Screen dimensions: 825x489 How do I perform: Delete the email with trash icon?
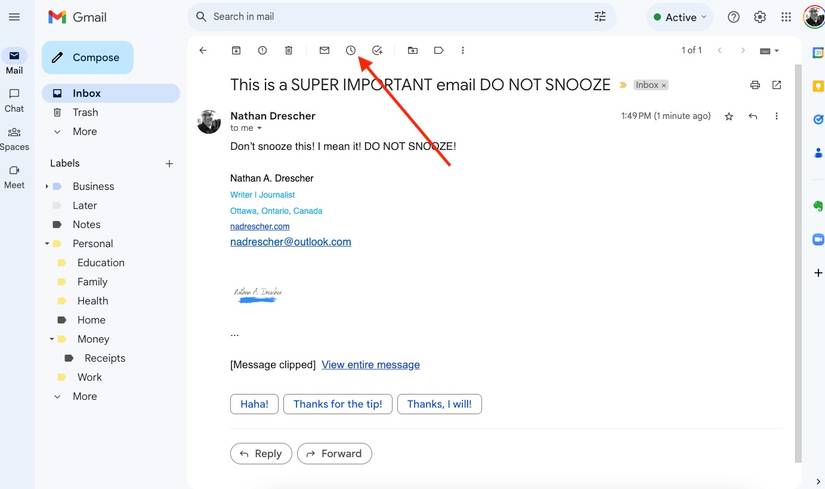[288, 50]
